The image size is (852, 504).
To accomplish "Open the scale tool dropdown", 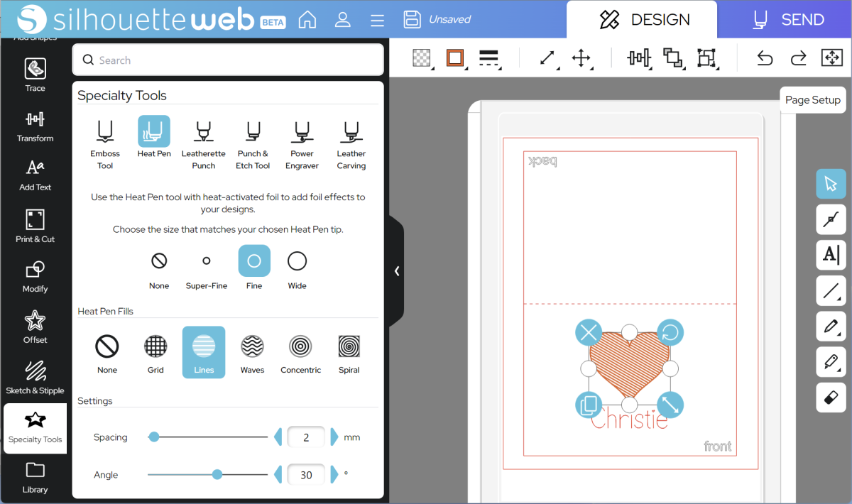I will point(547,58).
